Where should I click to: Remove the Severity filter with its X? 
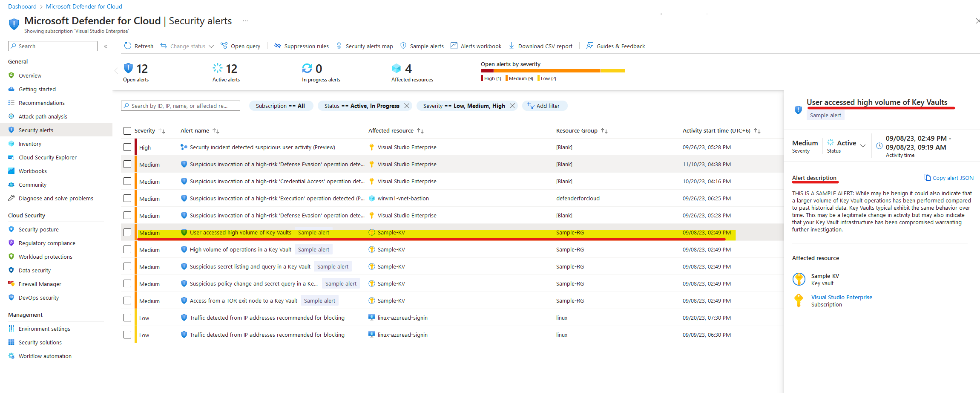(512, 106)
